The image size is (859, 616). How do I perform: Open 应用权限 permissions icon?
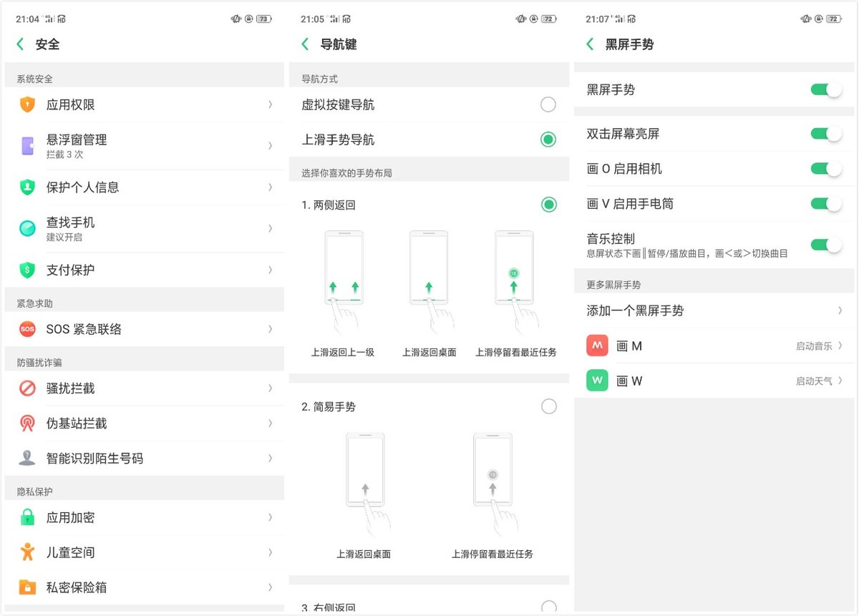click(27, 104)
